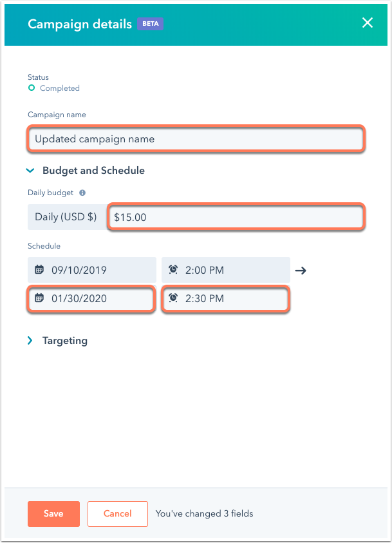The height and width of the screenshot is (543, 392).
Task: Open the 01/30/2020 end date picker
Action: 91,298
